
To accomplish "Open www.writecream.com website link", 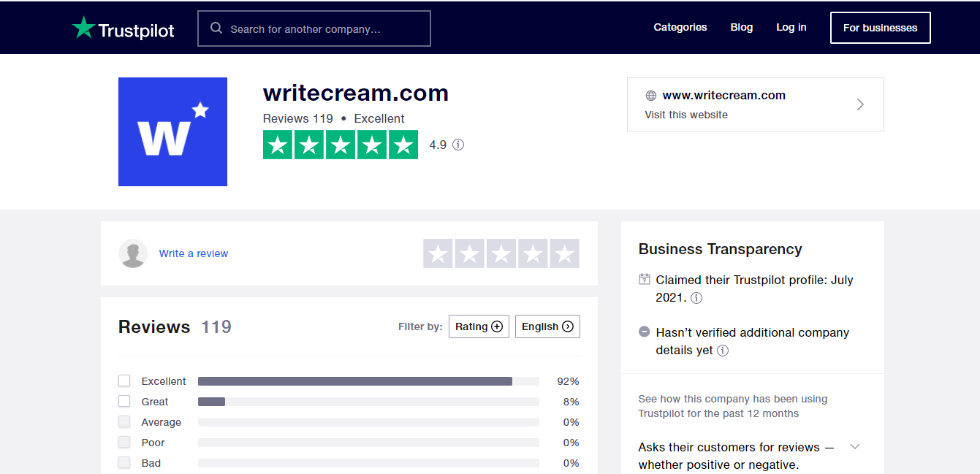I will (x=724, y=95).
